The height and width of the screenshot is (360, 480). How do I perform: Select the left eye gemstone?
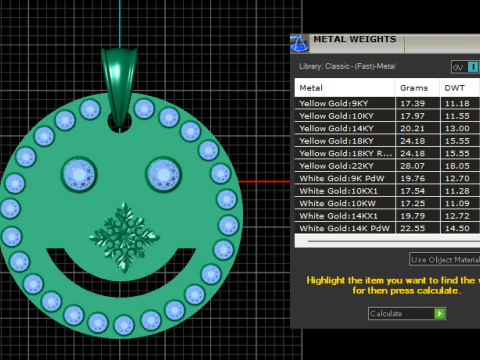click(79, 175)
